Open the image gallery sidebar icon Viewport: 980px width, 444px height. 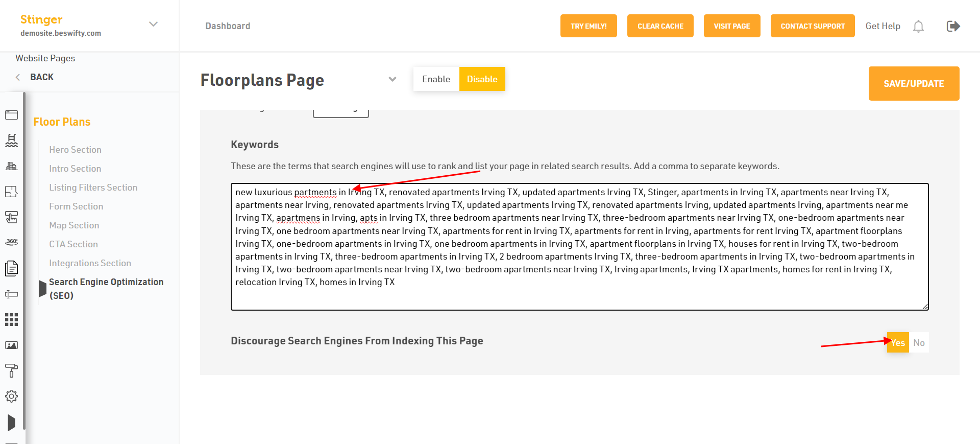(x=11, y=345)
